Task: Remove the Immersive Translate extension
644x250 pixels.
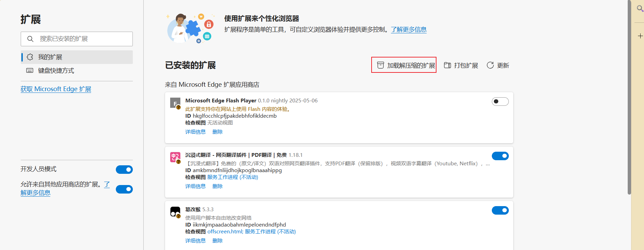Action: coord(217,186)
